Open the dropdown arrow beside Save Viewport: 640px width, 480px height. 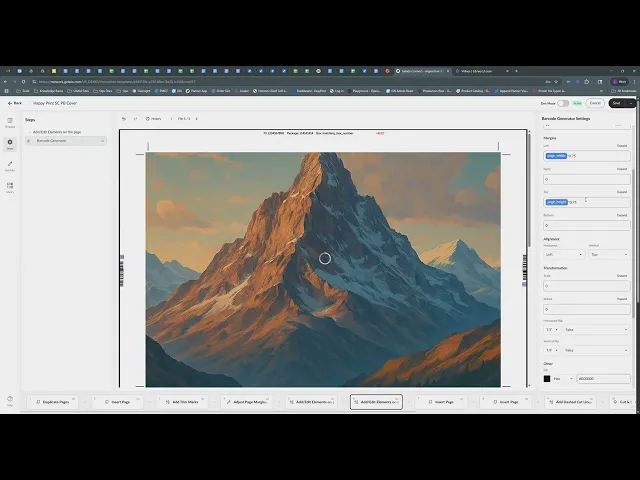(x=631, y=103)
